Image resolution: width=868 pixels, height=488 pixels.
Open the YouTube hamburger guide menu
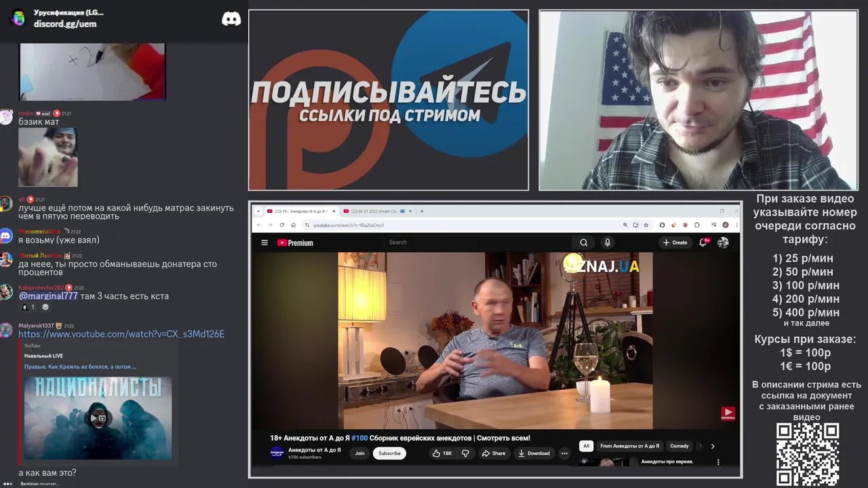(x=264, y=243)
